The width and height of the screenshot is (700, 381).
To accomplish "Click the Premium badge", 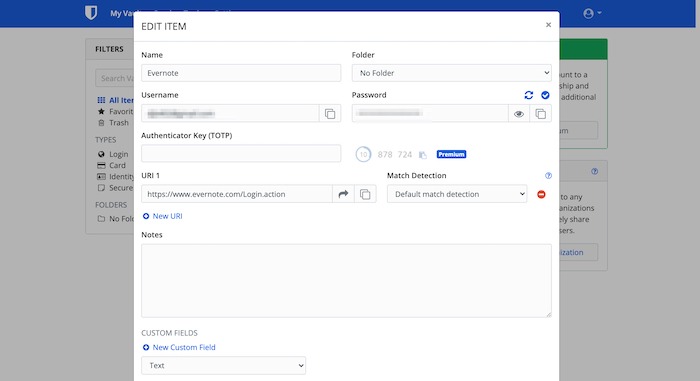I will (x=451, y=154).
